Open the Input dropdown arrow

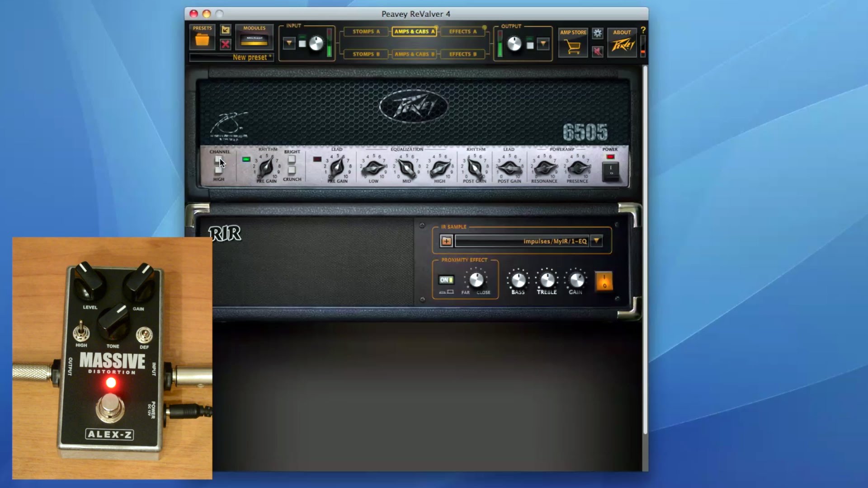(289, 43)
